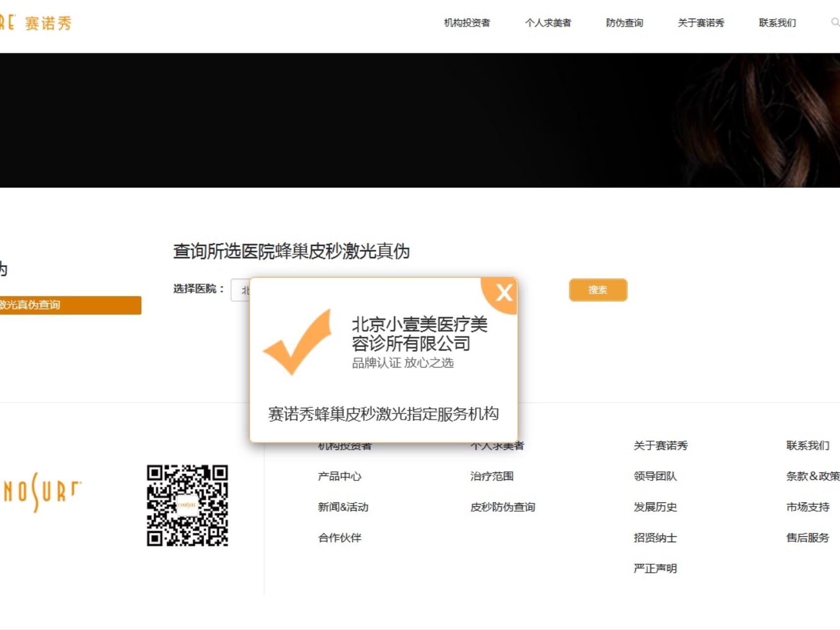Expand the 选择医院 hospital dropdown
Screen dimensions: 840x630
[240, 290]
